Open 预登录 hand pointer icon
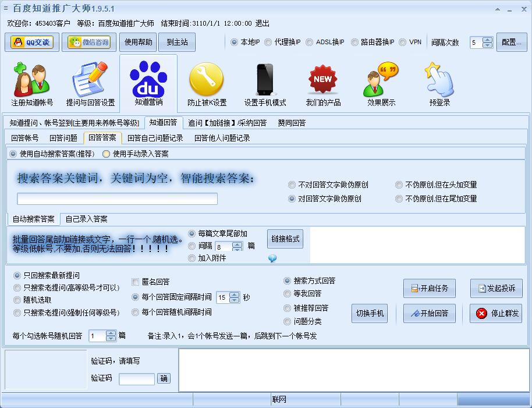The image size is (532, 408). [439, 80]
